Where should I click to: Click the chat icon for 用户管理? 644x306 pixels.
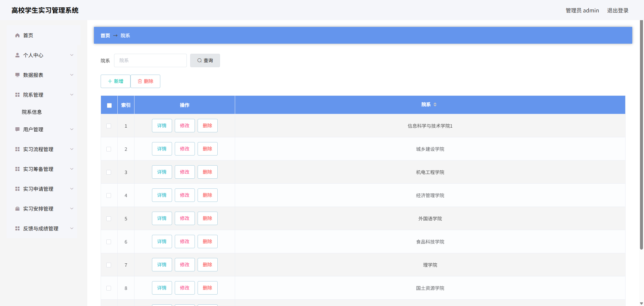[x=17, y=129]
